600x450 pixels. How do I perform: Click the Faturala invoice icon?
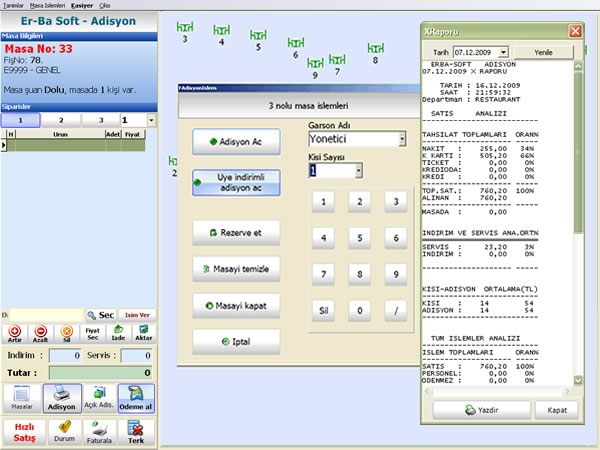tap(99, 432)
